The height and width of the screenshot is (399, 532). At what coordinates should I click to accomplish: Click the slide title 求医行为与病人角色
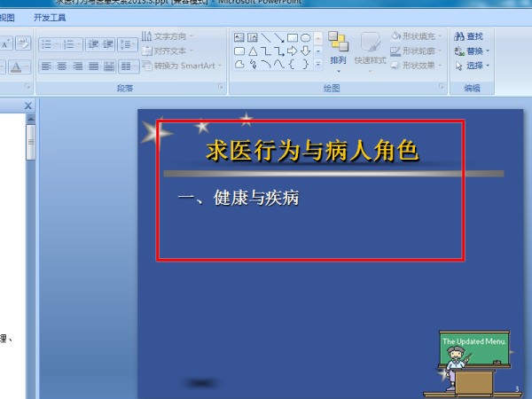coord(312,151)
